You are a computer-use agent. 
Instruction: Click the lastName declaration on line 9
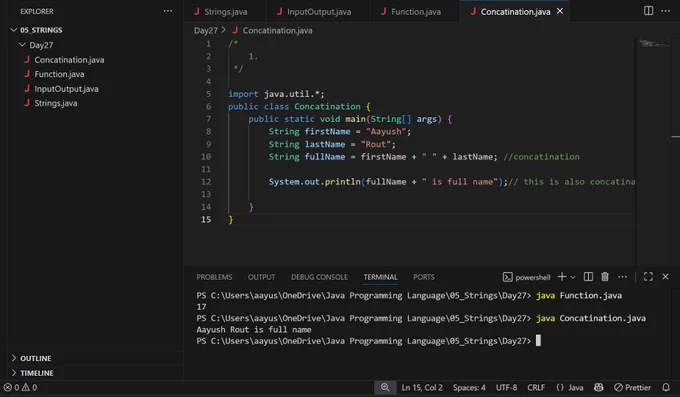332,144
